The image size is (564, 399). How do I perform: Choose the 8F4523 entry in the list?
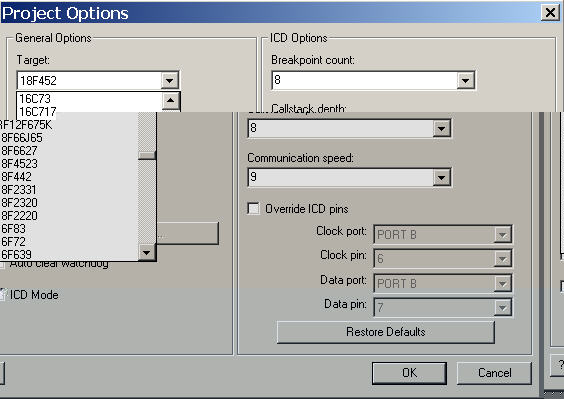(x=68, y=164)
